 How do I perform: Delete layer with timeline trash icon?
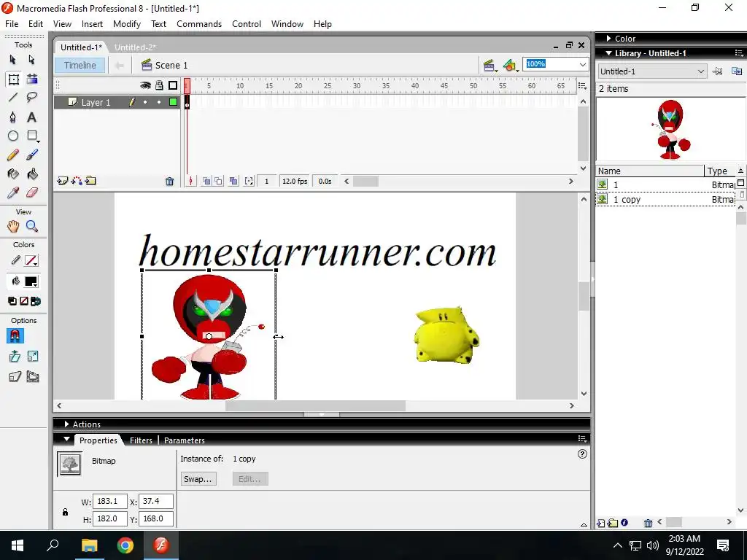pyautogui.click(x=169, y=181)
